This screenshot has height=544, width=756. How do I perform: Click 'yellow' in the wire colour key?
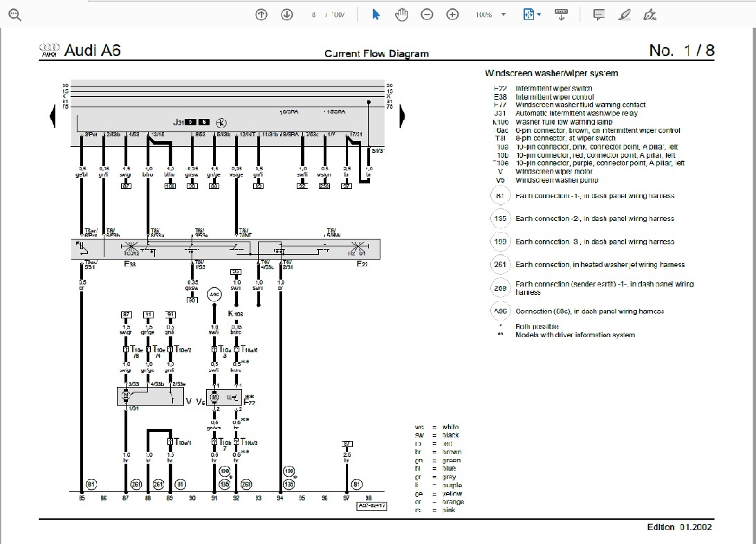click(x=452, y=493)
